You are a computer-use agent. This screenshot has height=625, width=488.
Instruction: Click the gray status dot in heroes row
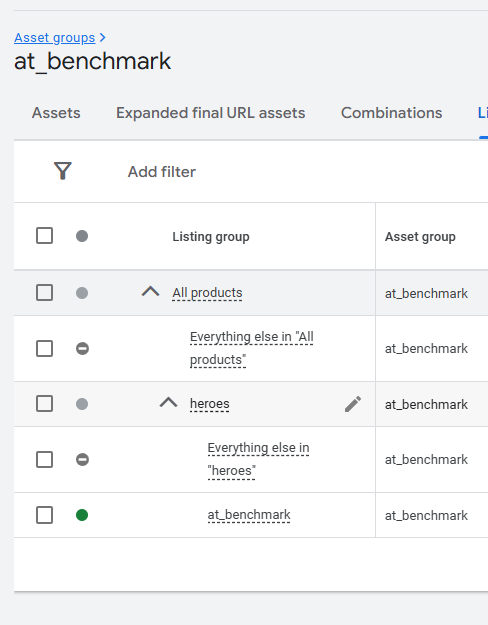coord(82,404)
